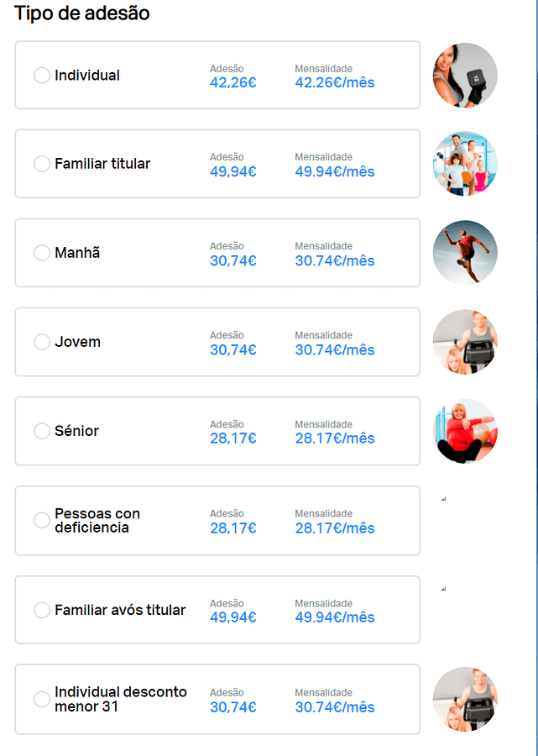Image resolution: width=538 pixels, height=756 pixels.
Task: Pick the Jovem membership radio option
Action: click(42, 342)
